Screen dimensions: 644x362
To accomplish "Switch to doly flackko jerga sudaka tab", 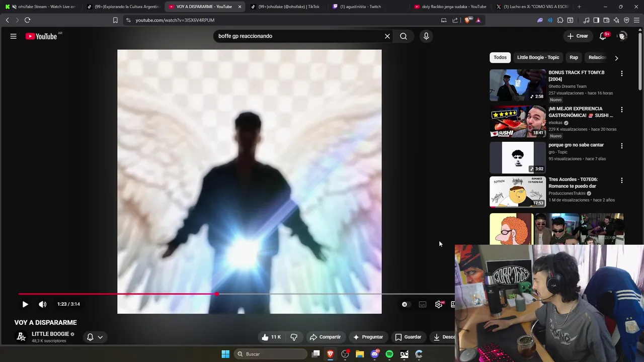I will pos(450,7).
